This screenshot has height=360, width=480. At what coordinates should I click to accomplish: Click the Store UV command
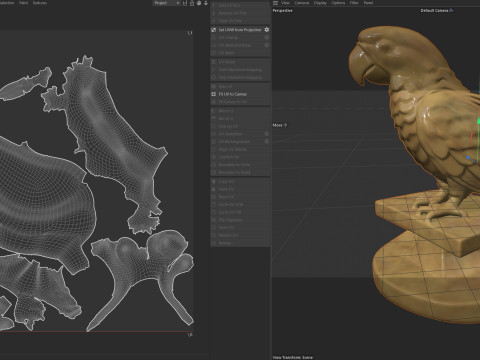tap(240, 228)
